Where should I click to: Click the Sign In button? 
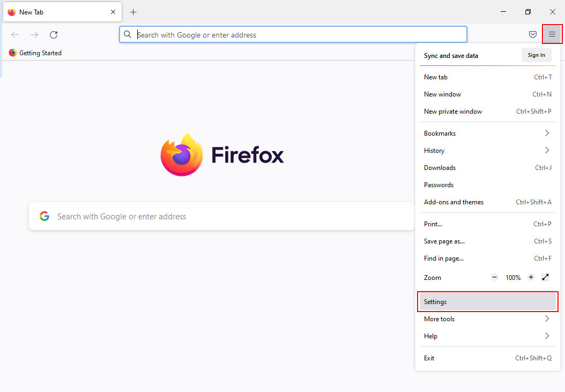pyautogui.click(x=536, y=55)
